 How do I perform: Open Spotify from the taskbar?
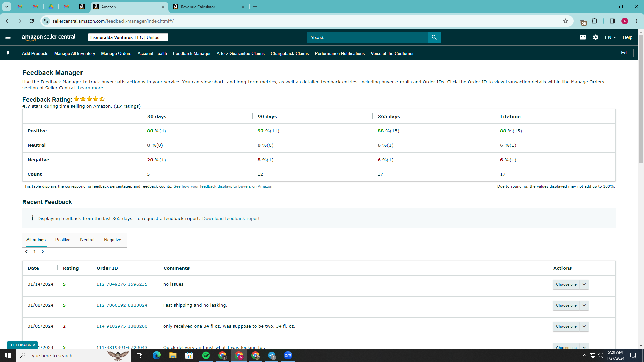point(206,355)
